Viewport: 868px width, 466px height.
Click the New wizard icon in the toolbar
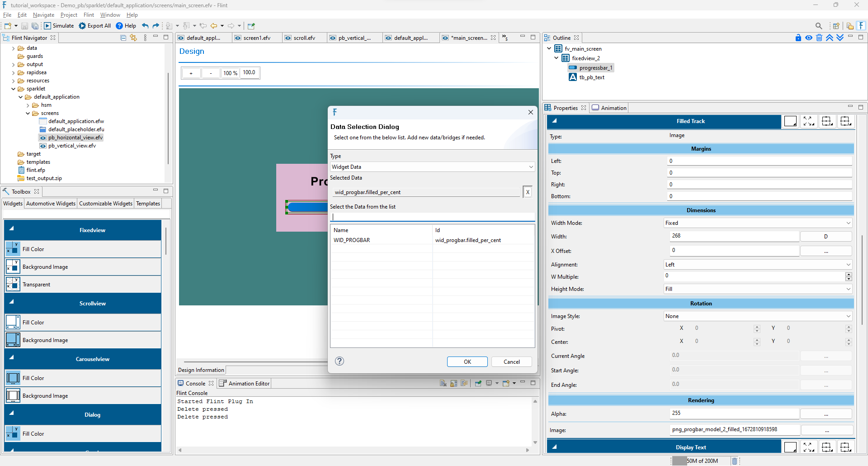8,26
